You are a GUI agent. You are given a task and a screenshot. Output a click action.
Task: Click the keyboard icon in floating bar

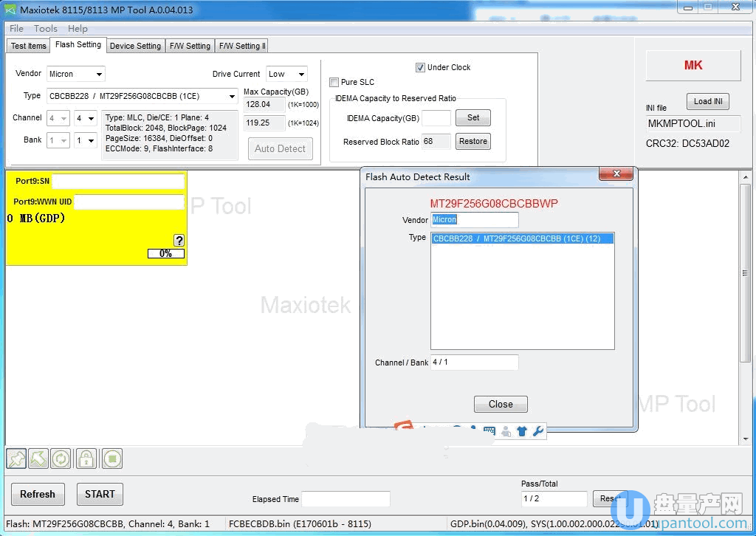(x=489, y=431)
